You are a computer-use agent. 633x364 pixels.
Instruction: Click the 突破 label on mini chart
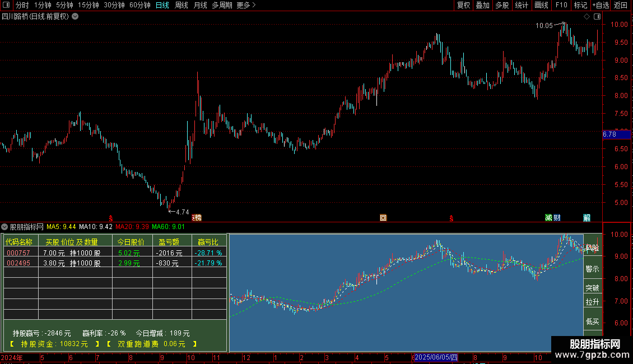tap(592, 288)
